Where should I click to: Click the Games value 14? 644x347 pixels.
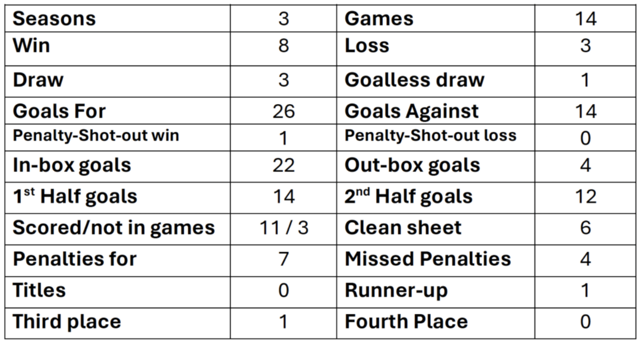585,19
